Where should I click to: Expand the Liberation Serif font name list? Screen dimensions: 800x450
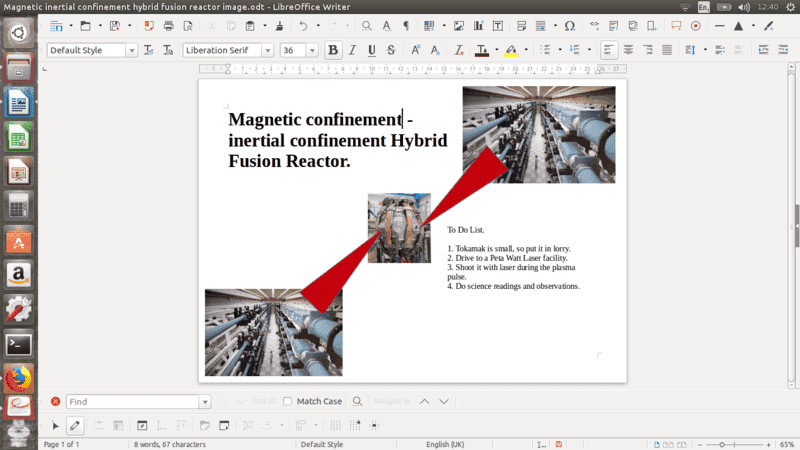[268, 50]
